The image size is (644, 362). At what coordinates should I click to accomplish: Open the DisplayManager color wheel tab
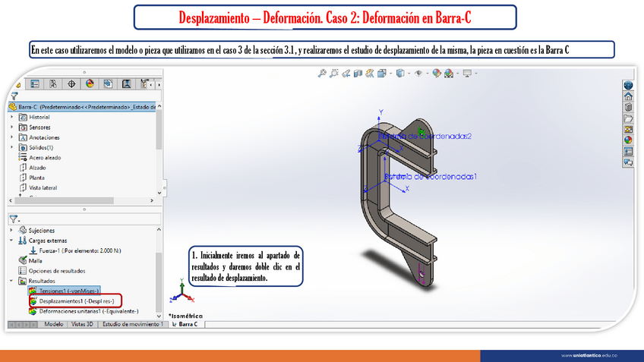point(90,84)
